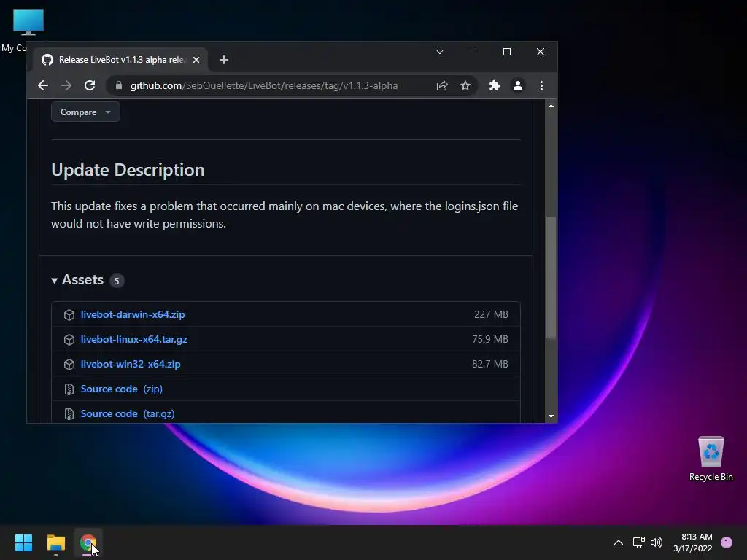747x560 pixels.
Task: Open the Windows Start menu
Action: tap(24, 542)
